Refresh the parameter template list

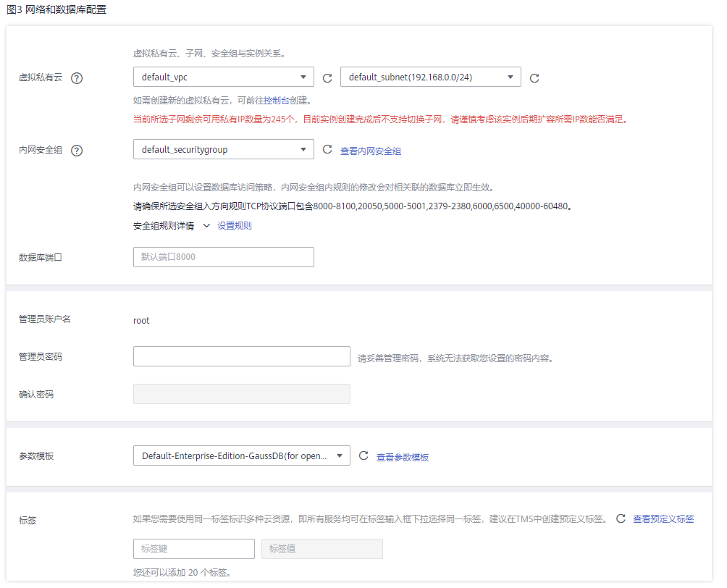click(x=363, y=455)
